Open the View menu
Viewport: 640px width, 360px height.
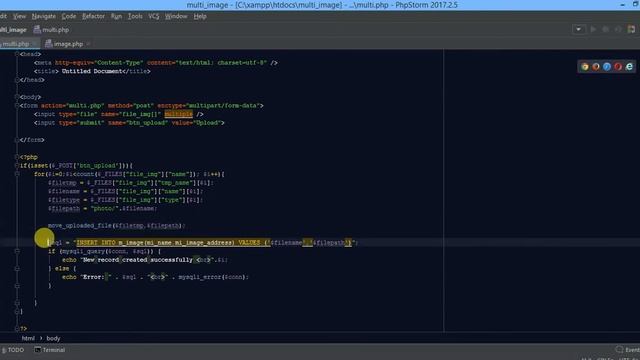point(19,16)
